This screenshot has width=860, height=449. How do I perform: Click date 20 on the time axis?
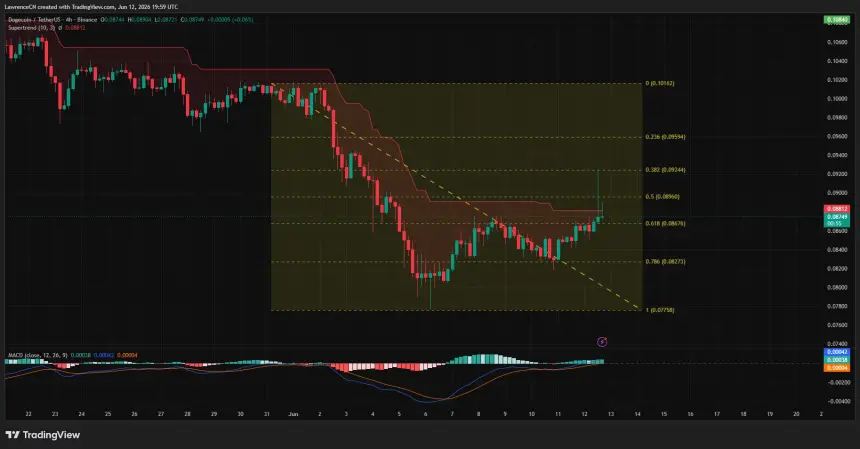(x=796, y=414)
